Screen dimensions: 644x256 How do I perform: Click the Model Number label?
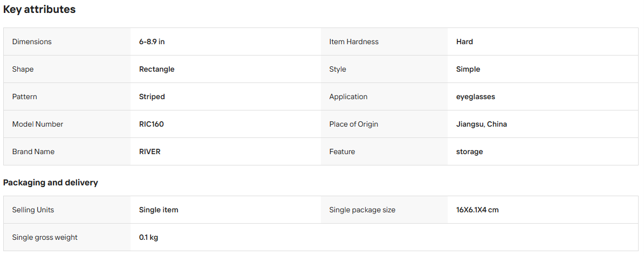pyautogui.click(x=38, y=124)
